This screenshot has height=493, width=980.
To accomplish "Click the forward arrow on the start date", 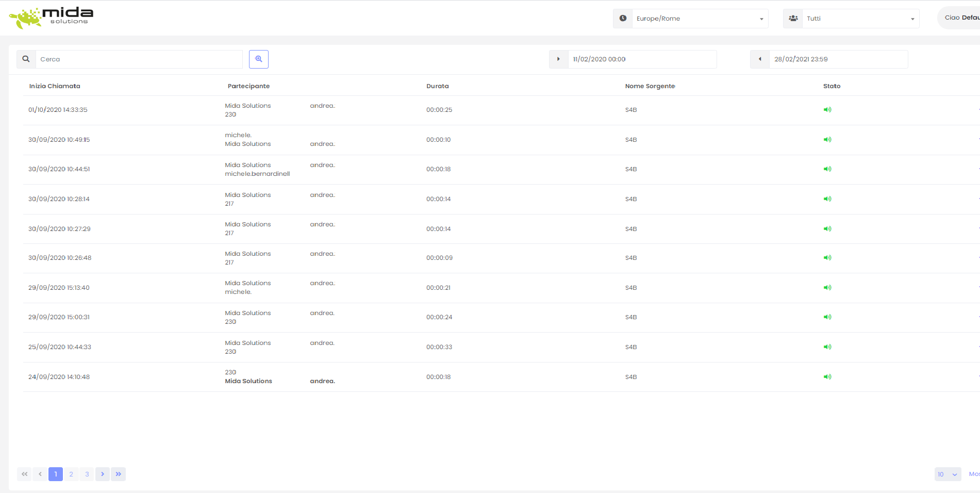I will pos(559,59).
